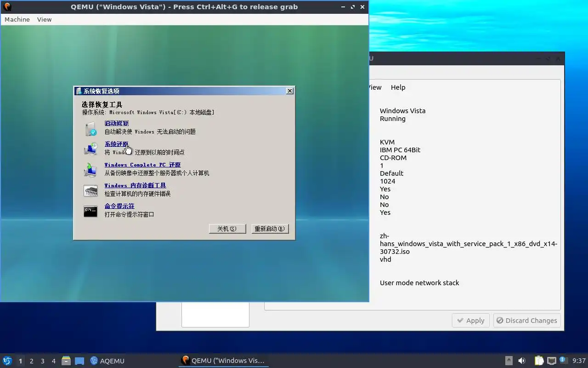Open the file manager taskbar launcher
The height and width of the screenshot is (368, 588).
tap(66, 361)
